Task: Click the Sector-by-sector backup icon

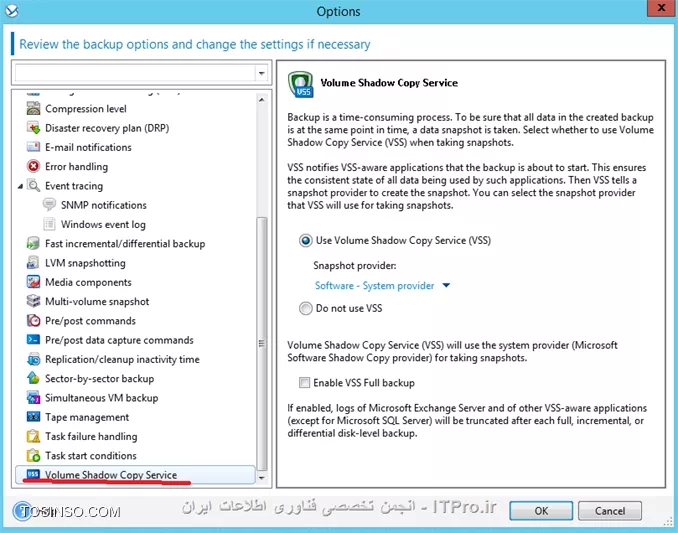Action: pyautogui.click(x=33, y=378)
